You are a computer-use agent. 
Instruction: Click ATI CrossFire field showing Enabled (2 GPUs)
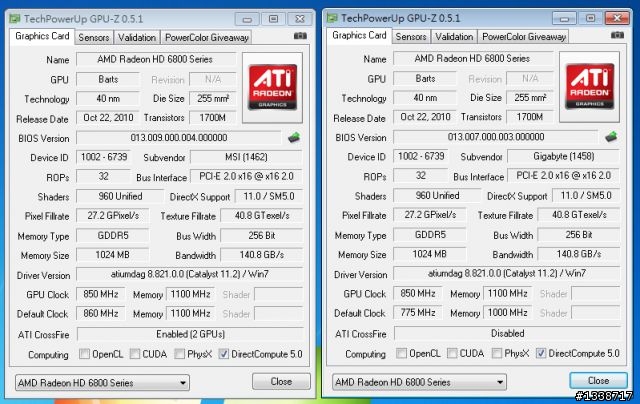pyautogui.click(x=190, y=334)
